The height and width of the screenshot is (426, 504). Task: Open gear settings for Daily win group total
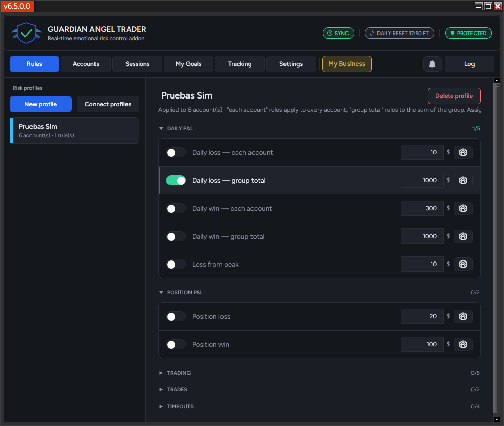click(463, 236)
